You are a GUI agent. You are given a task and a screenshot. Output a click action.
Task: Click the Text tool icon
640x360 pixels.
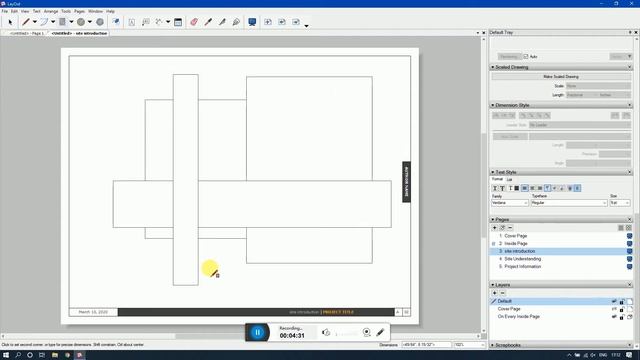pos(131,22)
